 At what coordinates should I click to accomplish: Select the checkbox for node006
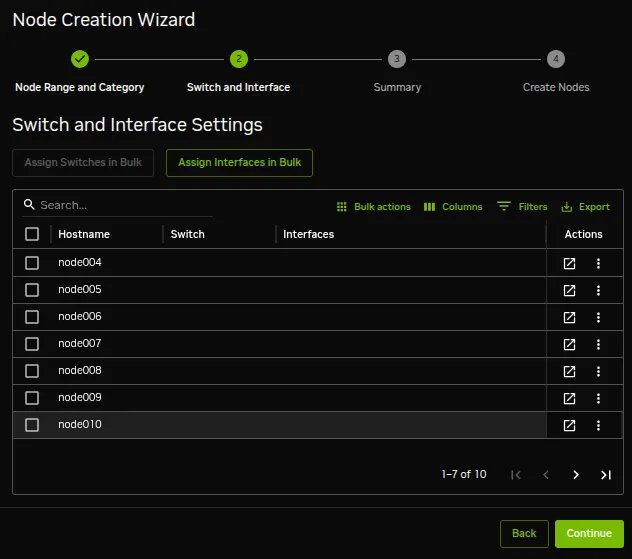32,317
